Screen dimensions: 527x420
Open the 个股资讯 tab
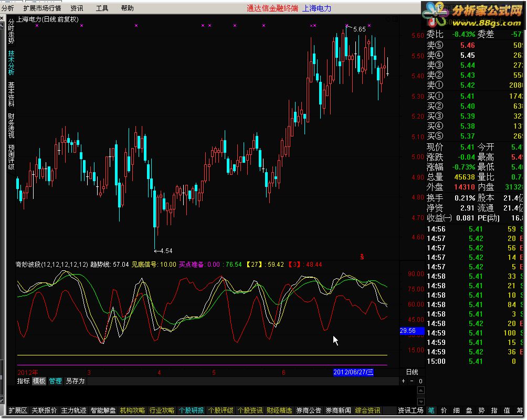click(250, 410)
